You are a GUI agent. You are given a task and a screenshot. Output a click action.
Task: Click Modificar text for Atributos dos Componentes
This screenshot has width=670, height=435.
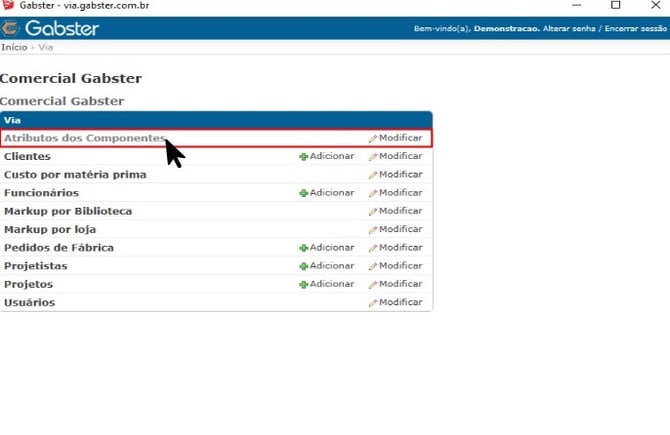[x=401, y=138]
